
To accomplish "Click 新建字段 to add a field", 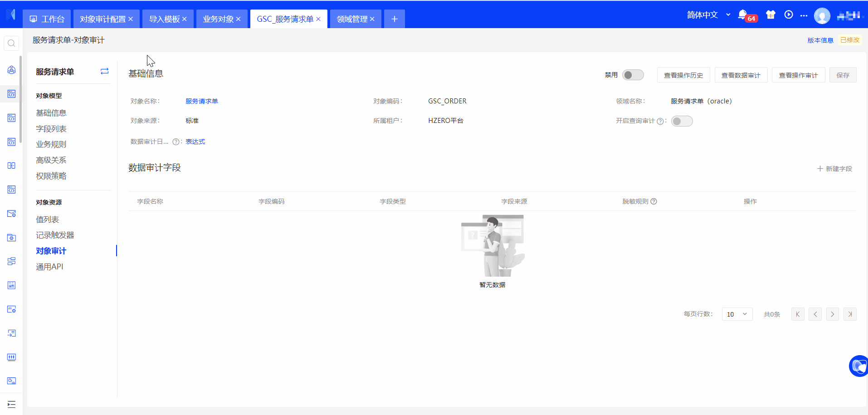I will tap(834, 169).
